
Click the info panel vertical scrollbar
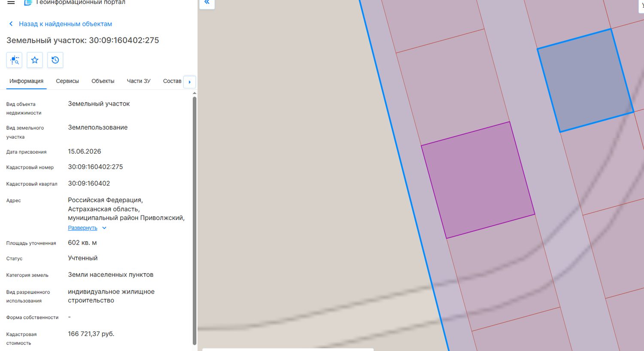[194, 221]
